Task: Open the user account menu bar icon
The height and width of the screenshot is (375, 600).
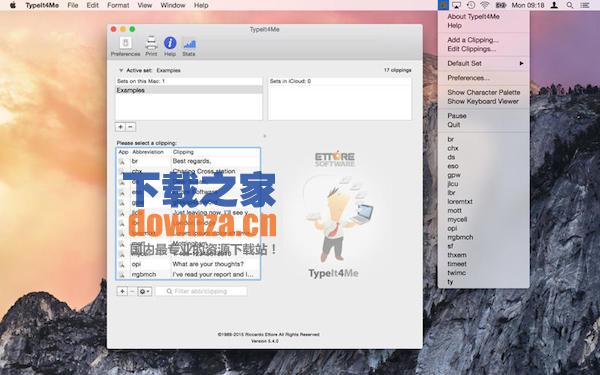Action: point(554,5)
